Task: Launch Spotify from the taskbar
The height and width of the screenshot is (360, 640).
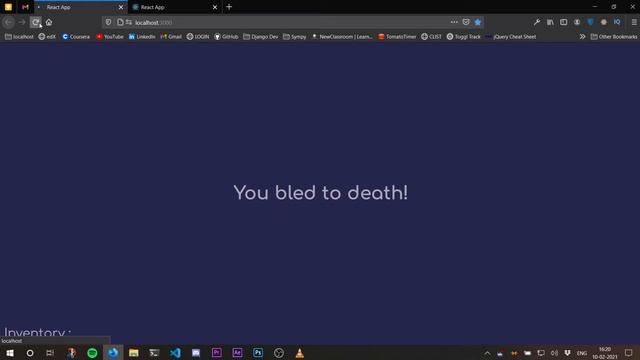Action: (x=92, y=353)
